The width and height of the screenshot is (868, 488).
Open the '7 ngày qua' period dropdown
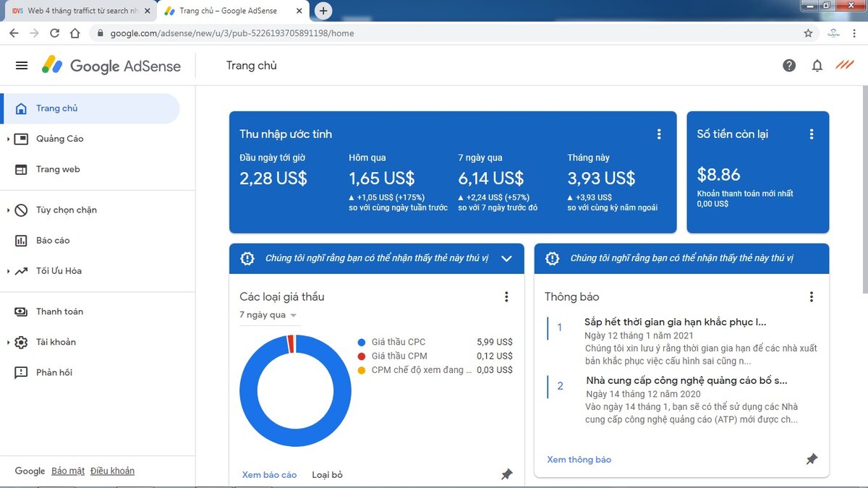click(268, 315)
